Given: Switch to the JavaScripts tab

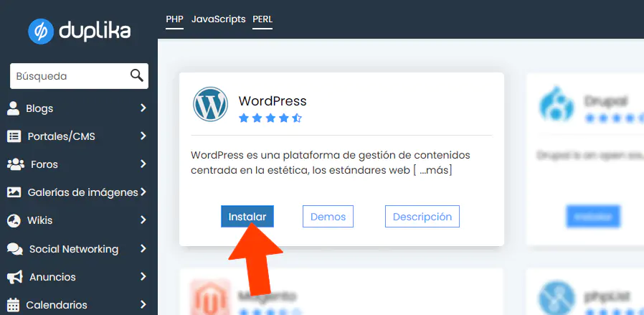Looking at the screenshot, I should [218, 19].
